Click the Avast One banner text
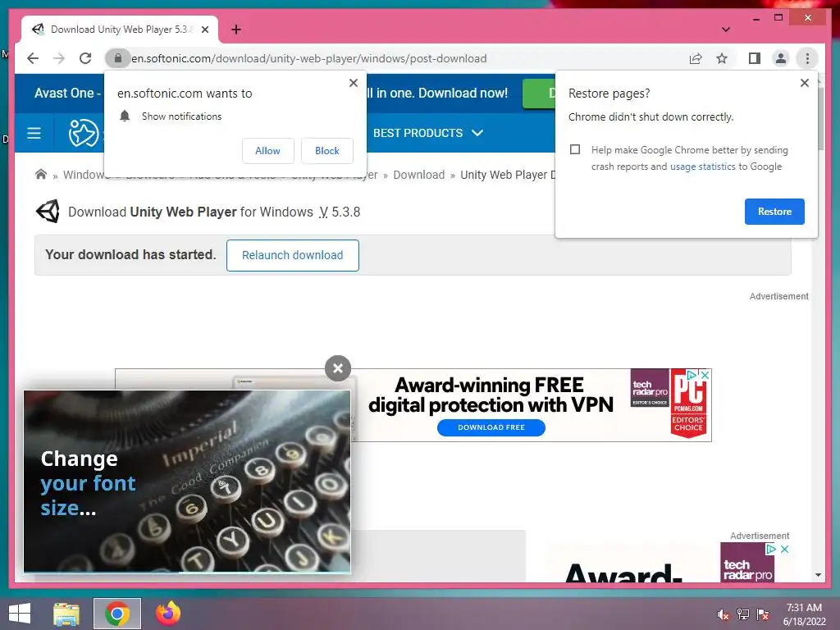 click(67, 94)
